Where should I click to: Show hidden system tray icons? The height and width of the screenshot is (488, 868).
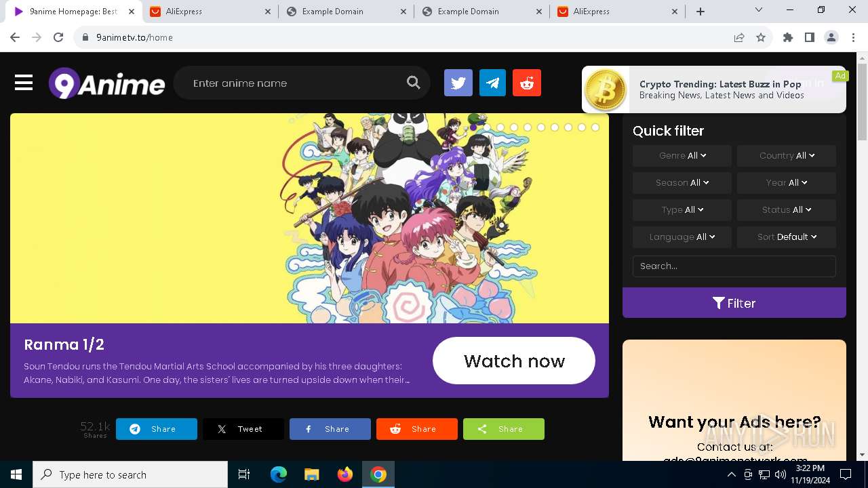(x=732, y=474)
